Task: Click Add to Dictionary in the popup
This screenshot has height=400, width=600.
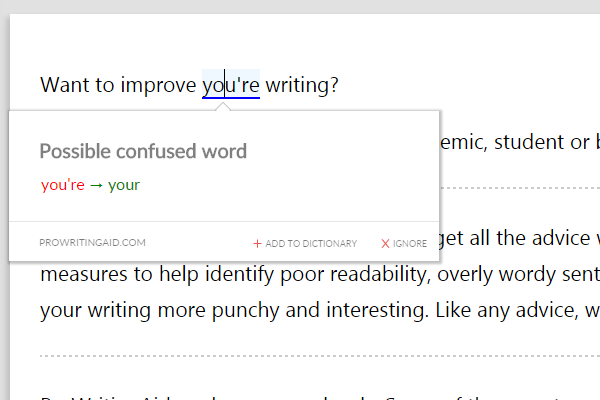Action: (x=305, y=243)
